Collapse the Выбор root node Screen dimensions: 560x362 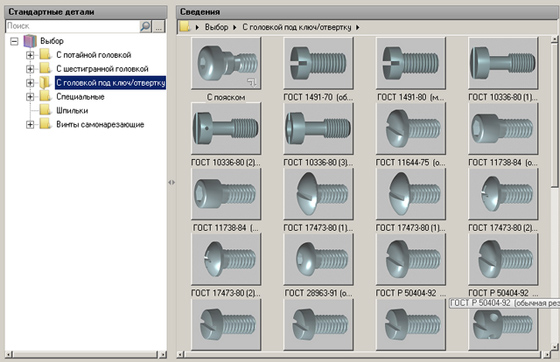14,41
